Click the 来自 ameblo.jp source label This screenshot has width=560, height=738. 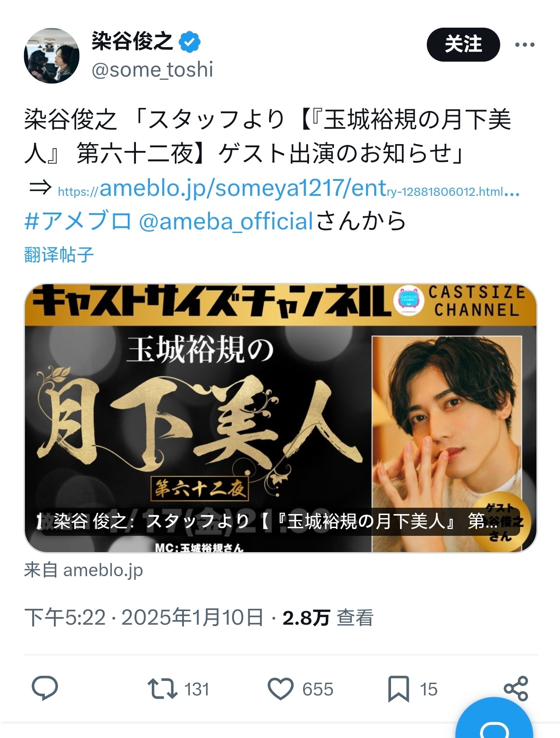pyautogui.click(x=83, y=570)
